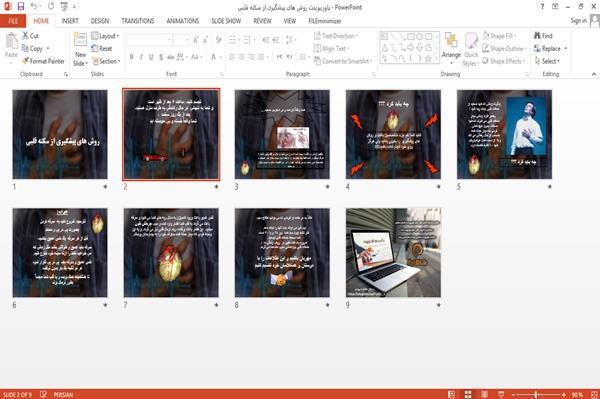Switch to Slide Sorter view icon

[468, 394]
